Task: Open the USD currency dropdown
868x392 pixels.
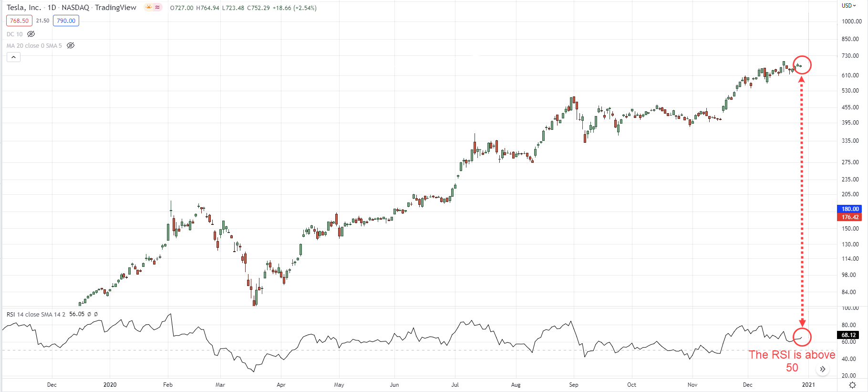Action: 849,6
